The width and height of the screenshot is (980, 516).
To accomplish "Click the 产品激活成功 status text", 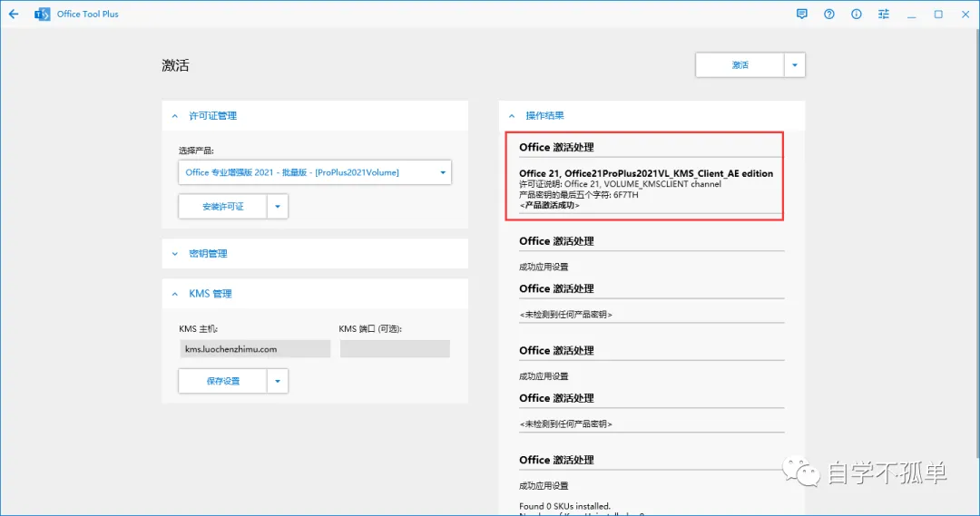I will [x=549, y=206].
